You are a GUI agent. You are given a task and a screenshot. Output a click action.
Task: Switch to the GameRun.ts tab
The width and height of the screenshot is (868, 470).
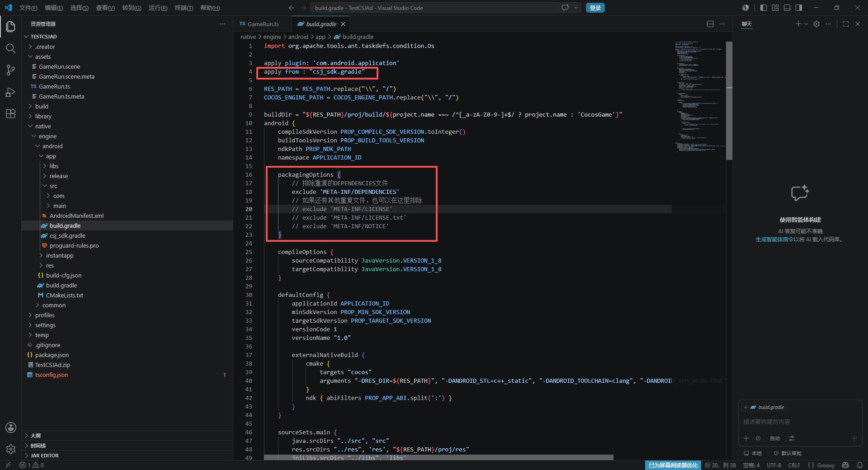263,24
